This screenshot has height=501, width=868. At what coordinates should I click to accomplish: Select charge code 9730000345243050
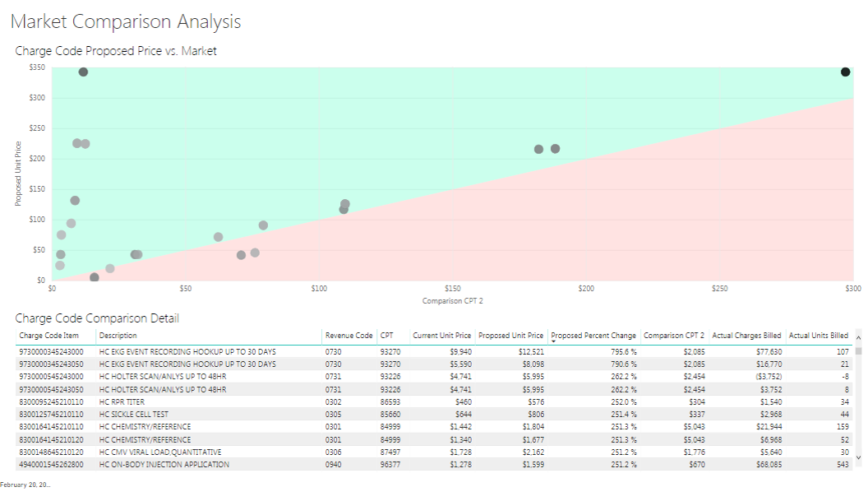pyautogui.click(x=51, y=364)
